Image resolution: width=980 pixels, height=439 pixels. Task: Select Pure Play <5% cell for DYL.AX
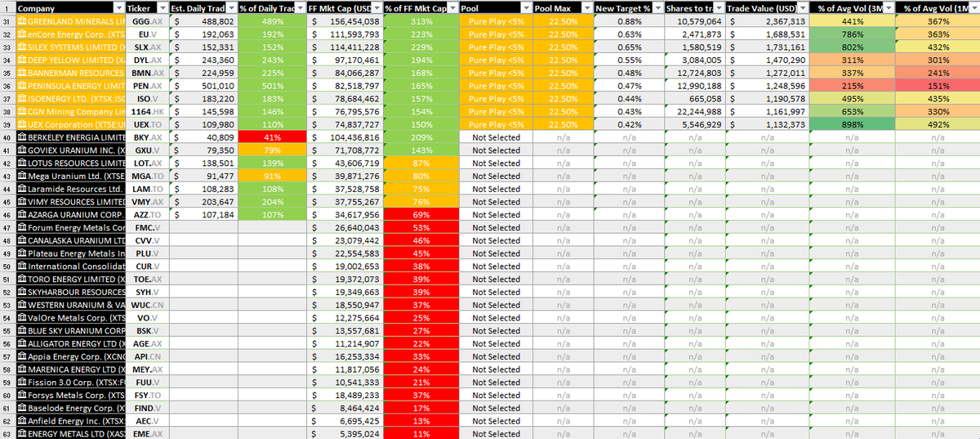[497, 60]
